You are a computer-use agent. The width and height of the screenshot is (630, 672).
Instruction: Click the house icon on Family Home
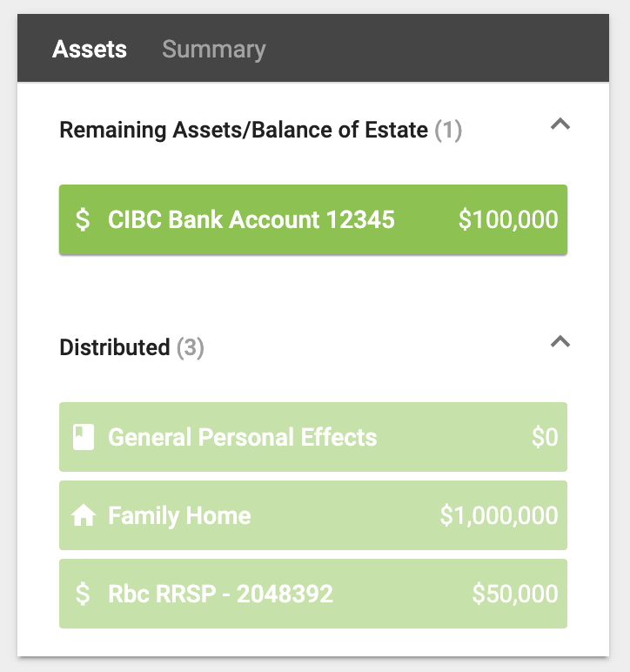[84, 515]
